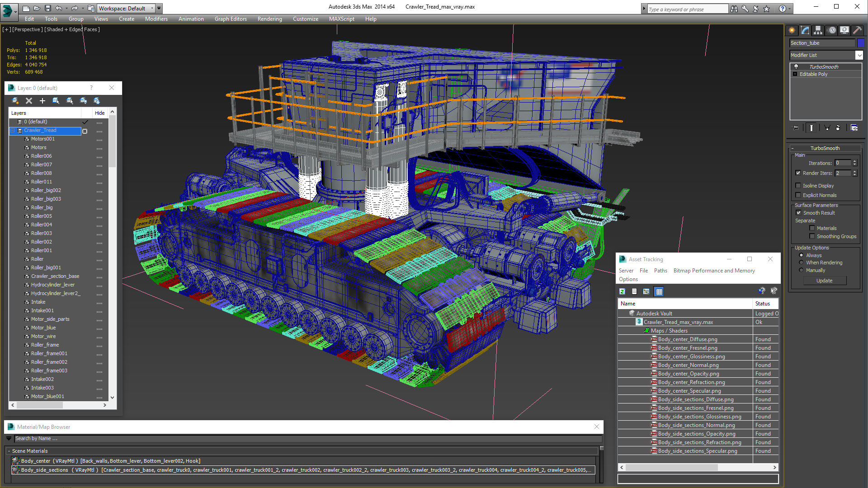
Task: Select Manually update option
Action: click(x=802, y=270)
